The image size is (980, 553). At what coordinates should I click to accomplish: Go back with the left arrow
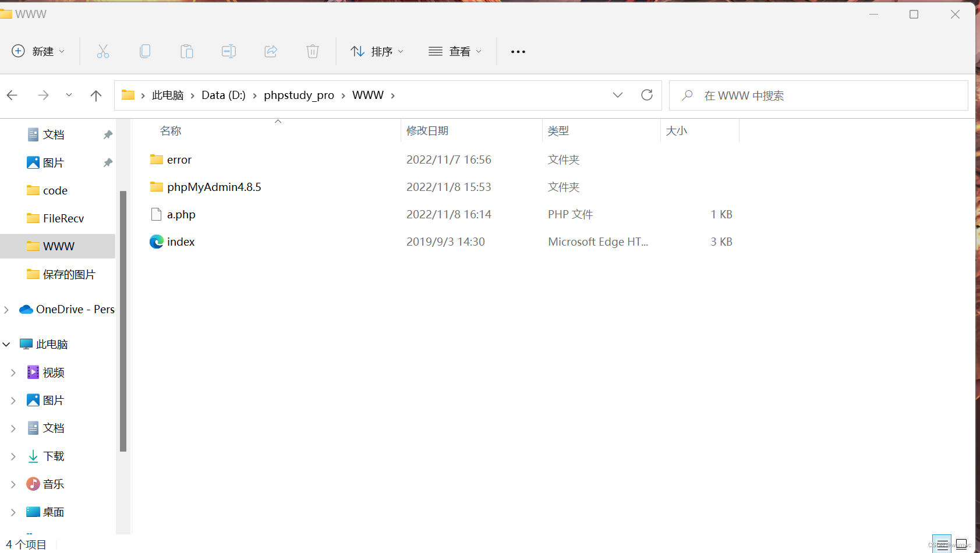12,95
